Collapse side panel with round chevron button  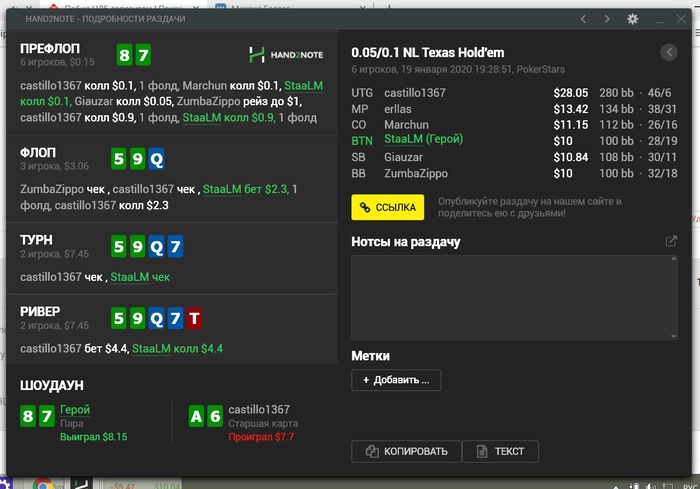669,52
